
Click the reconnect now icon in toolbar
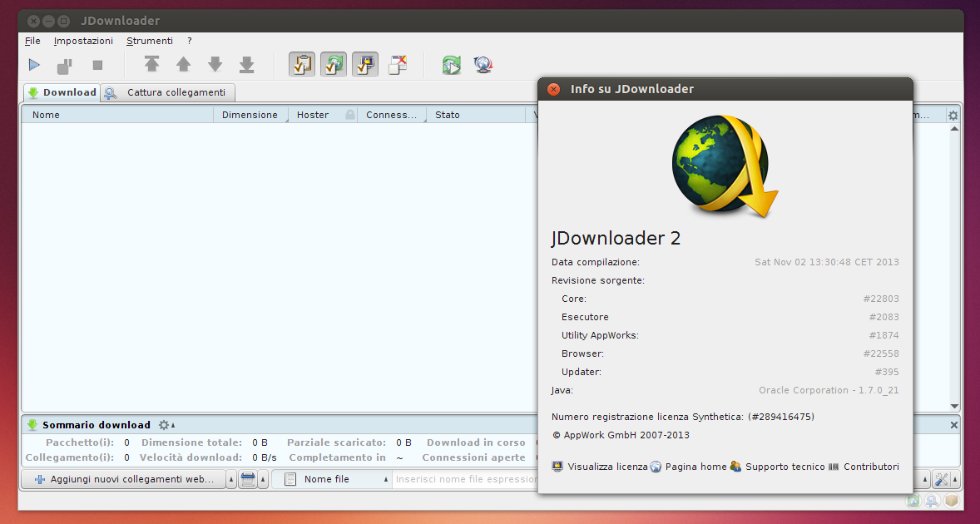click(x=451, y=64)
